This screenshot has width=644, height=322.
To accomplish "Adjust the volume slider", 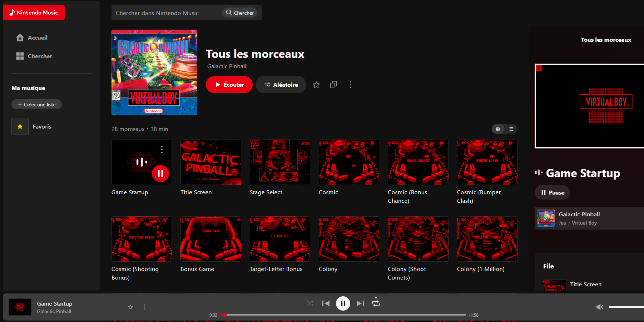I will (x=626, y=307).
